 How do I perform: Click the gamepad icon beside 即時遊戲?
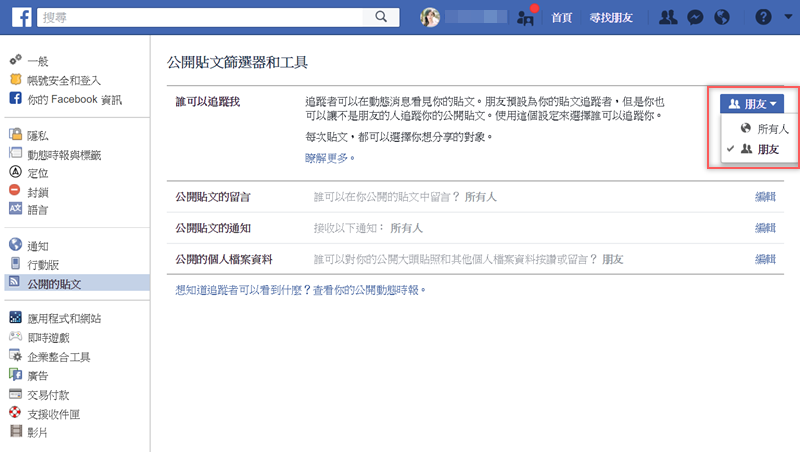pos(15,336)
